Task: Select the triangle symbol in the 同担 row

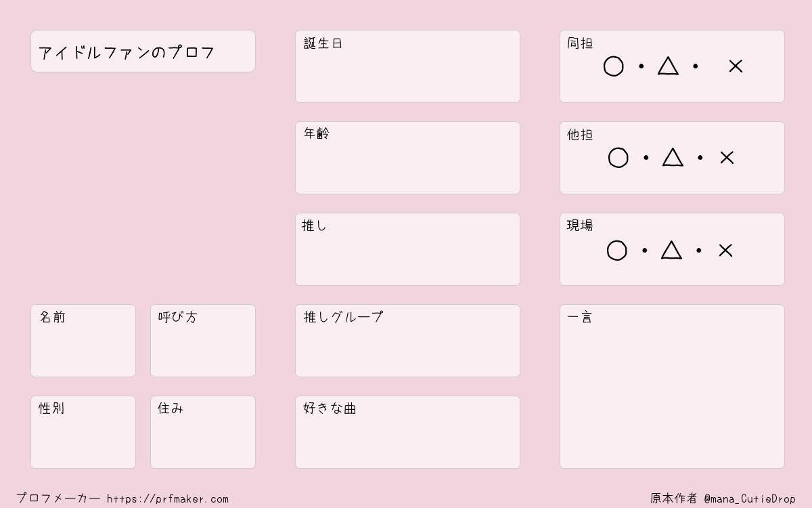Action: click(x=668, y=66)
